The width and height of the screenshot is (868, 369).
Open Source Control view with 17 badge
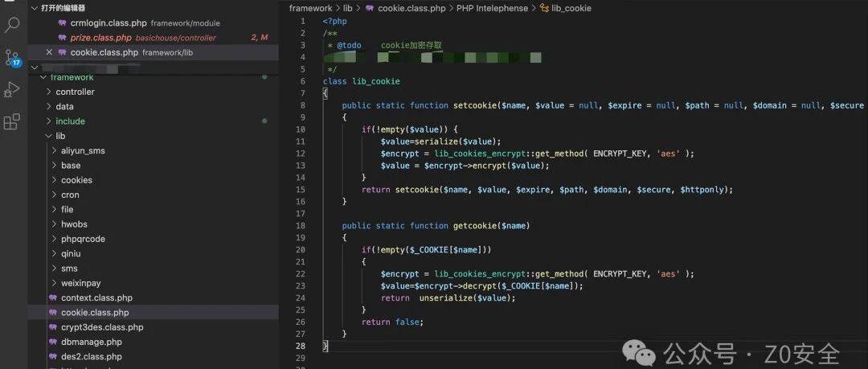pyautogui.click(x=11, y=58)
